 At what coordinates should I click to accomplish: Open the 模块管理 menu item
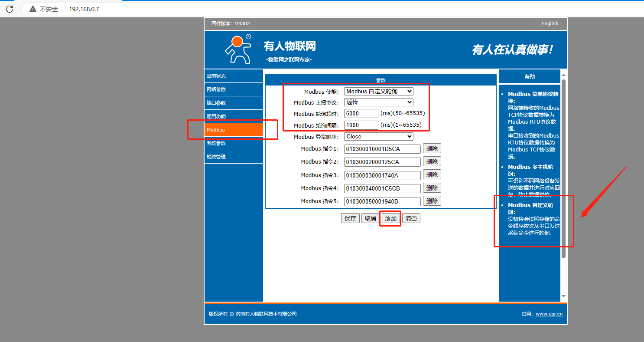tap(234, 157)
